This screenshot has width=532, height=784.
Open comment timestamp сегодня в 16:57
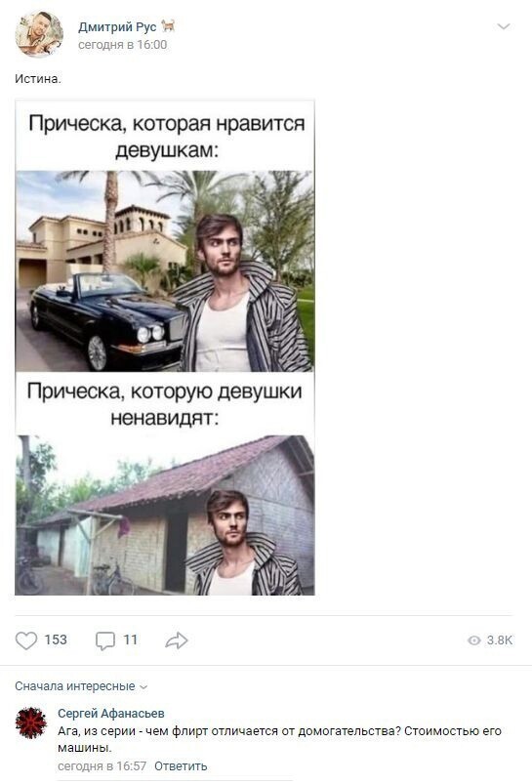(102, 766)
